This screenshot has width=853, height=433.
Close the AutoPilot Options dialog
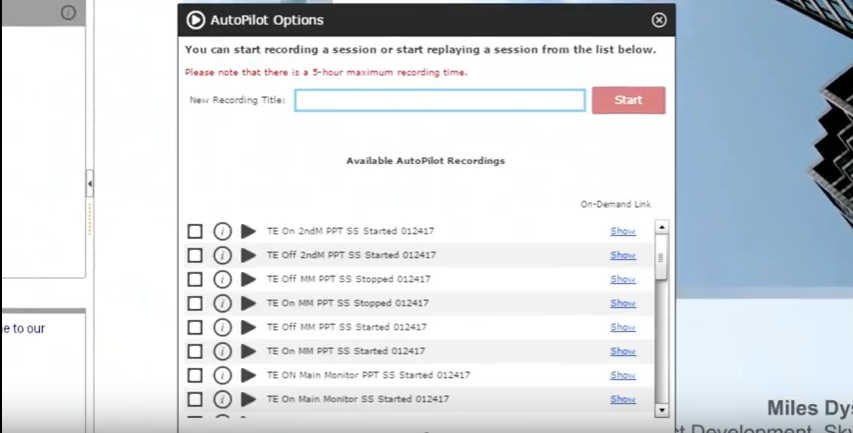(x=658, y=20)
